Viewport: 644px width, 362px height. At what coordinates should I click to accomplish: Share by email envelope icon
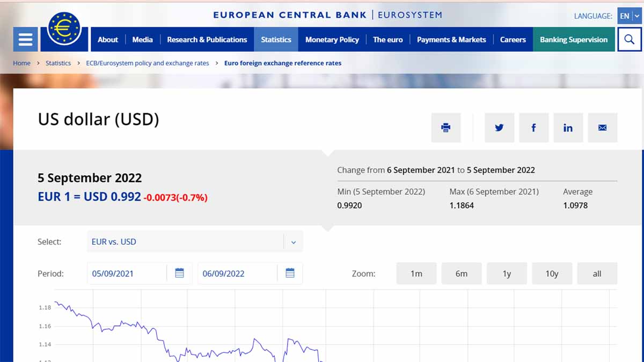point(602,128)
